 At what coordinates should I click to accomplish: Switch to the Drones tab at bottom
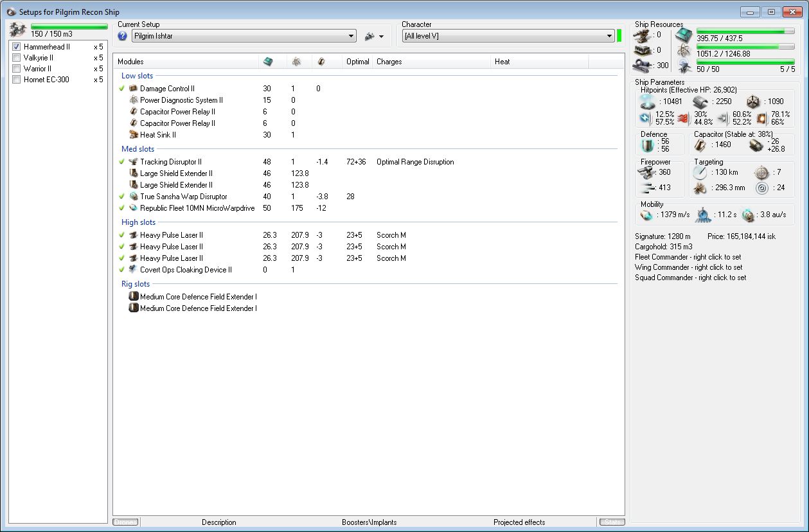pyautogui.click(x=126, y=522)
